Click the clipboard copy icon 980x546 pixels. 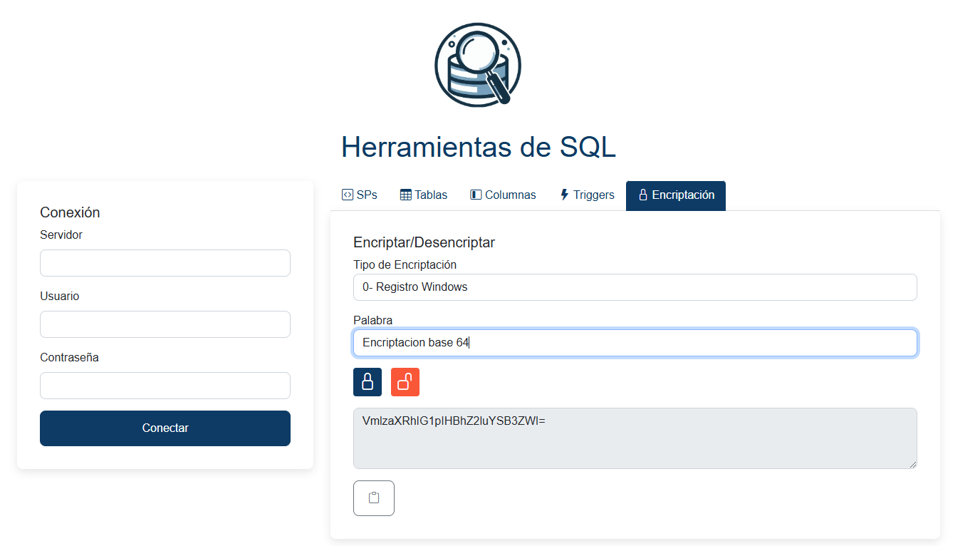(373, 498)
